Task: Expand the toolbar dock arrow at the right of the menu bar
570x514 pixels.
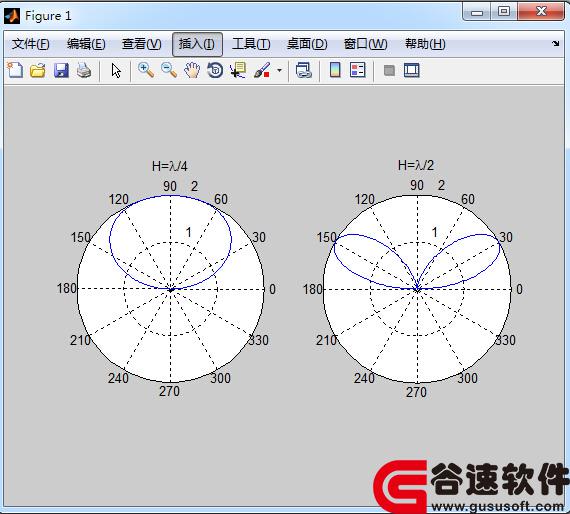Action: pyautogui.click(x=555, y=44)
